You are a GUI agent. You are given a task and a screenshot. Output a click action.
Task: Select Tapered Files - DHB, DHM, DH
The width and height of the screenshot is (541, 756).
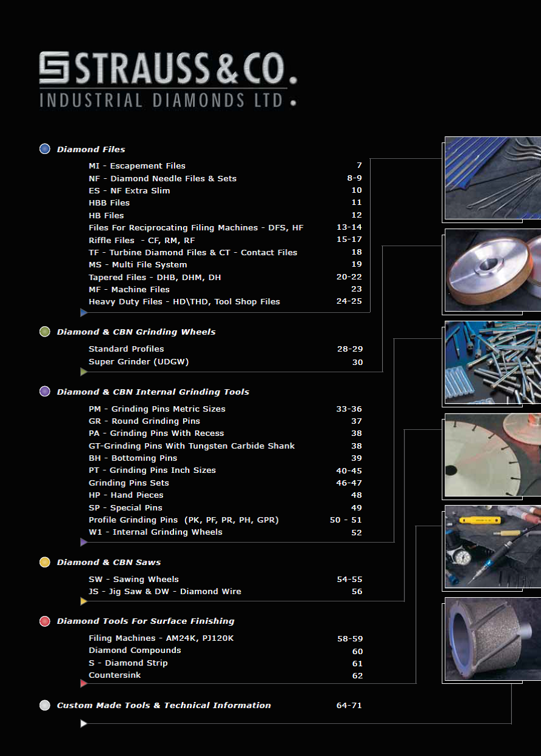click(155, 277)
